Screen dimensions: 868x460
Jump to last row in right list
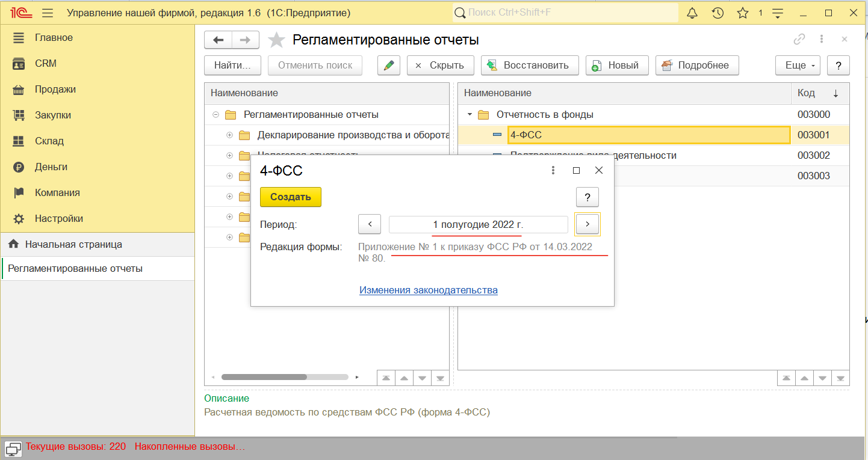(x=840, y=378)
